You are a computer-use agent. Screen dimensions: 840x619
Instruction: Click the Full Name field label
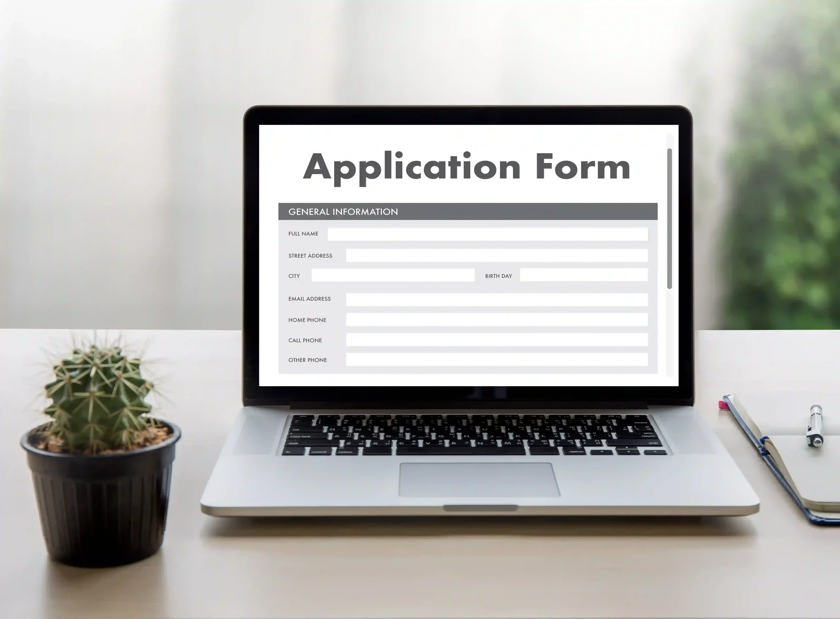[x=304, y=234]
